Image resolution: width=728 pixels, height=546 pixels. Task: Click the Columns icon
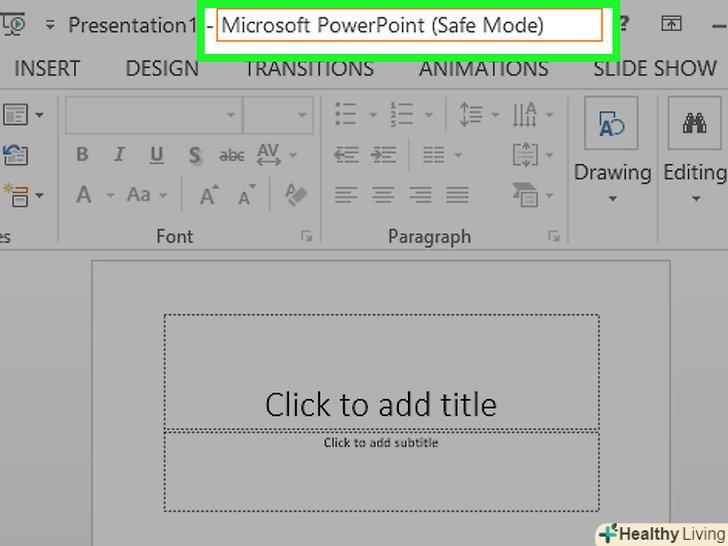[x=434, y=155]
